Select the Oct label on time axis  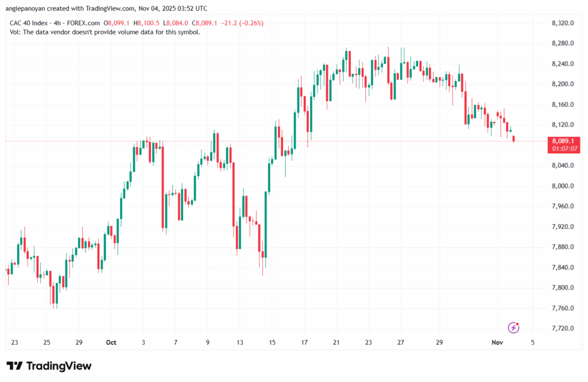click(111, 342)
